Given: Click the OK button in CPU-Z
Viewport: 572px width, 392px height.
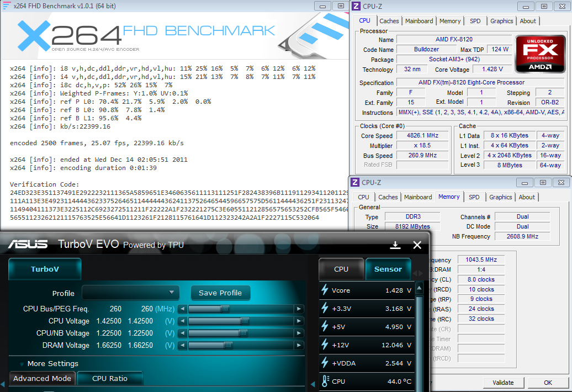Looking at the screenshot, I should click(548, 383).
